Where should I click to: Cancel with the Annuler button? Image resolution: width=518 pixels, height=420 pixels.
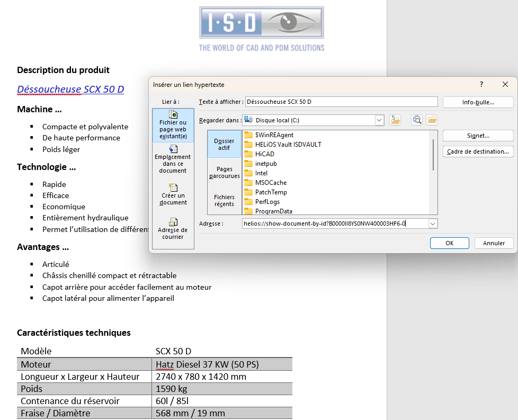pyautogui.click(x=494, y=243)
